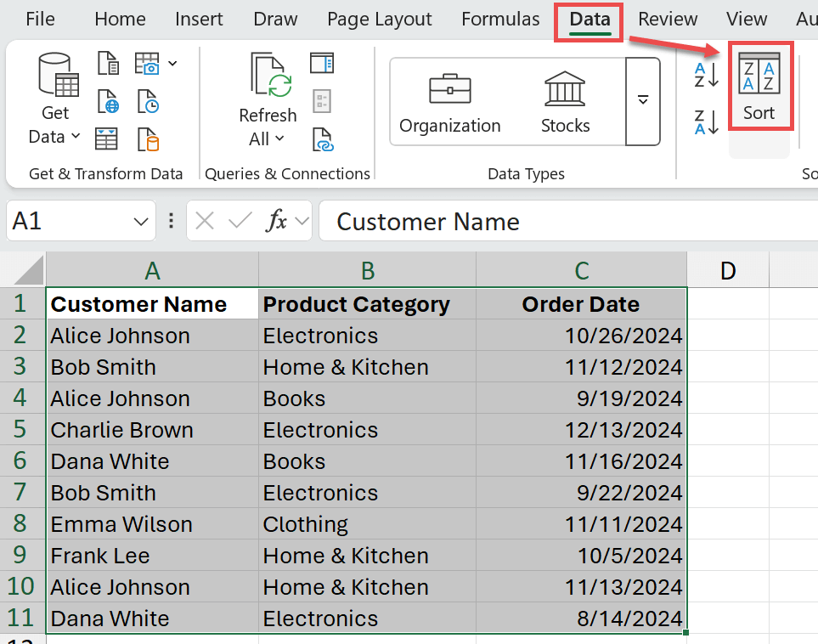Open Existing Connections icon

[149, 138]
